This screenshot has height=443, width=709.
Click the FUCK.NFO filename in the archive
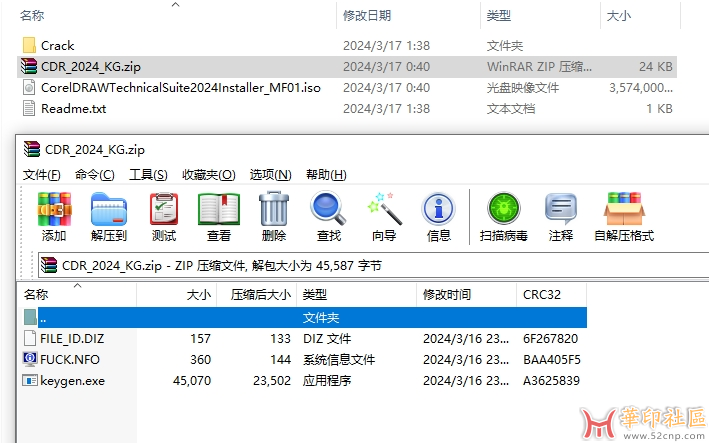click(70, 360)
